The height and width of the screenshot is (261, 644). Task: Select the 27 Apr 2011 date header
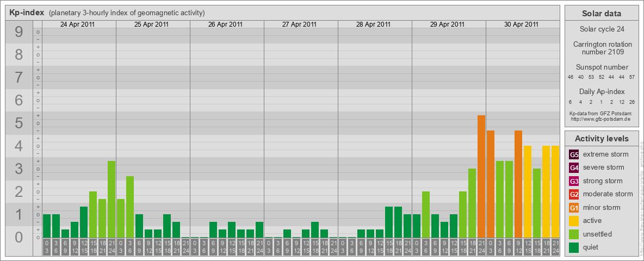point(299,24)
